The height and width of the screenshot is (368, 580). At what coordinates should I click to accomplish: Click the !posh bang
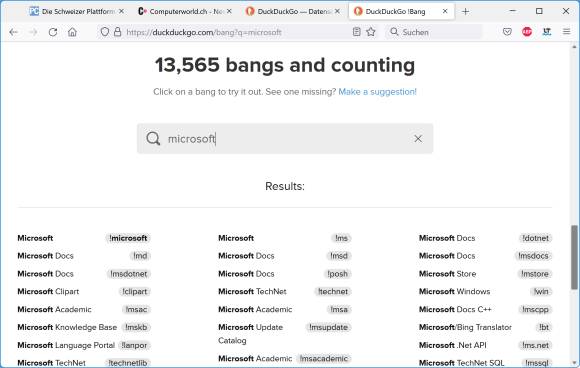click(337, 274)
